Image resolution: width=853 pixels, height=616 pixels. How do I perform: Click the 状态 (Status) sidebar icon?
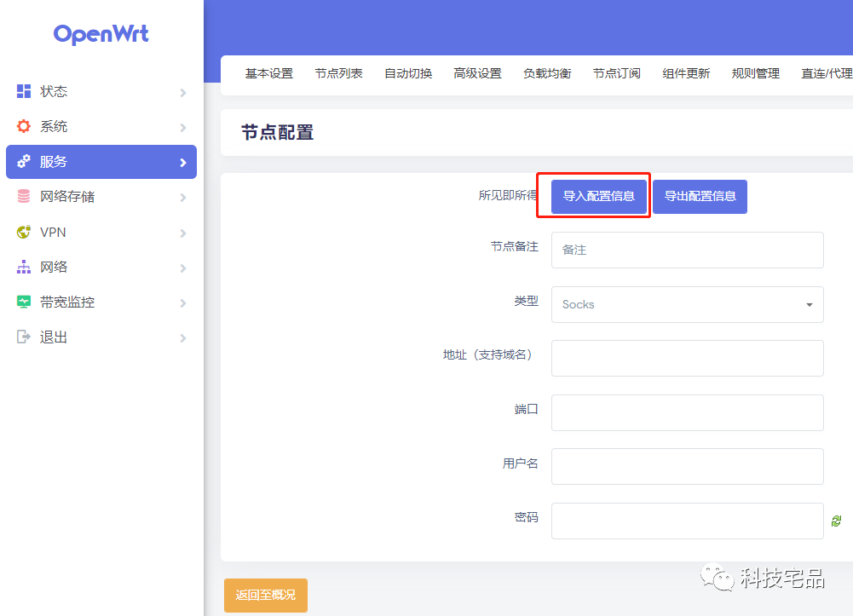click(x=24, y=91)
